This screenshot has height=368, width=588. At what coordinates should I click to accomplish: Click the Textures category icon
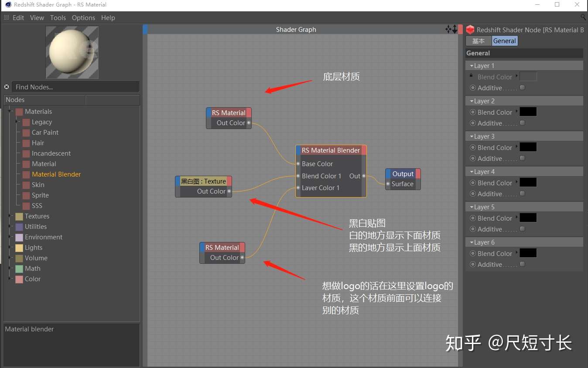(19, 216)
